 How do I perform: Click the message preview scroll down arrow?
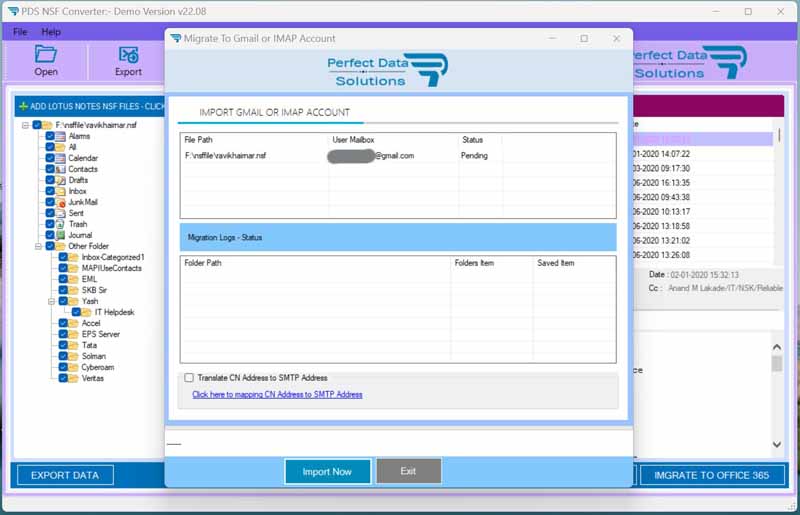[x=777, y=445]
